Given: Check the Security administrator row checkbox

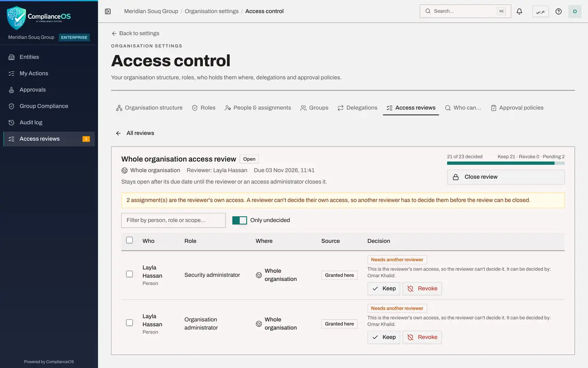Looking at the screenshot, I should [130, 274].
